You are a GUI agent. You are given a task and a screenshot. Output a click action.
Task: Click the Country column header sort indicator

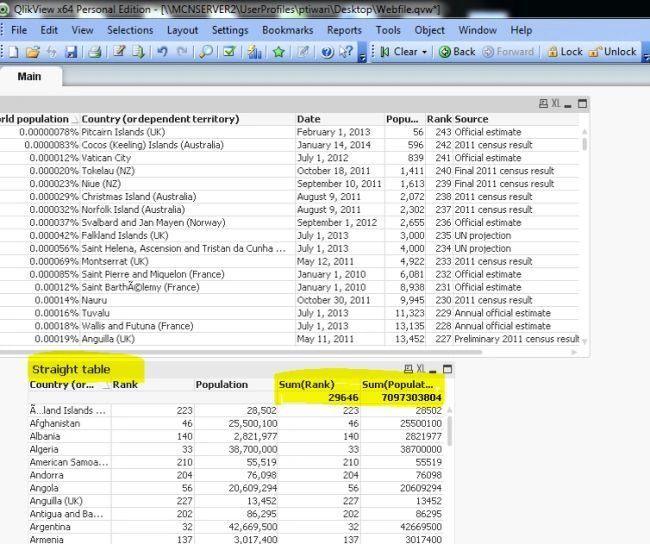tap(106, 386)
